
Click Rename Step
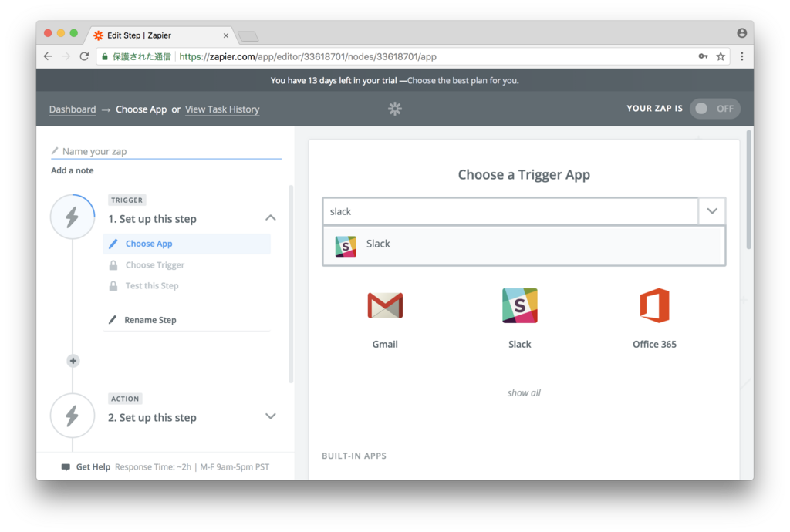click(150, 320)
